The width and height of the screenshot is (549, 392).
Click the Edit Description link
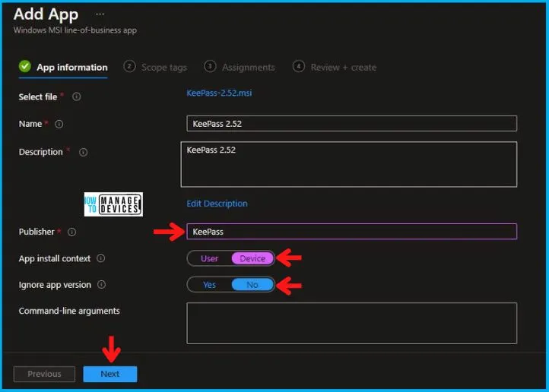point(217,204)
